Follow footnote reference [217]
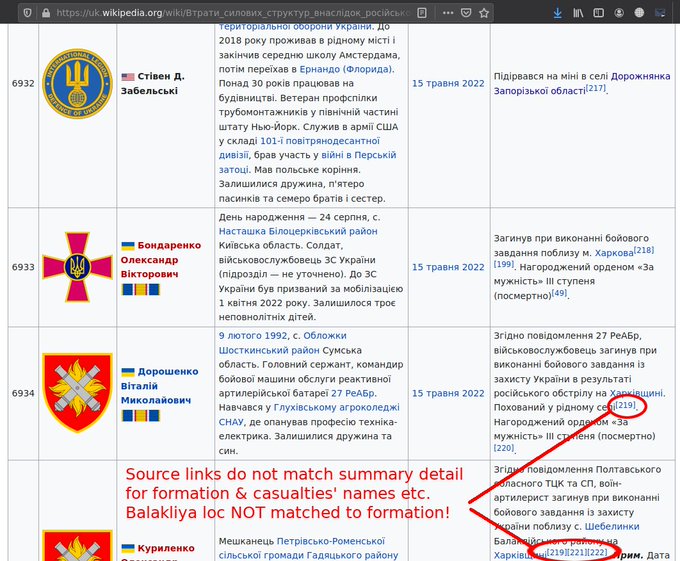The height and width of the screenshot is (561, 680). coord(596,88)
